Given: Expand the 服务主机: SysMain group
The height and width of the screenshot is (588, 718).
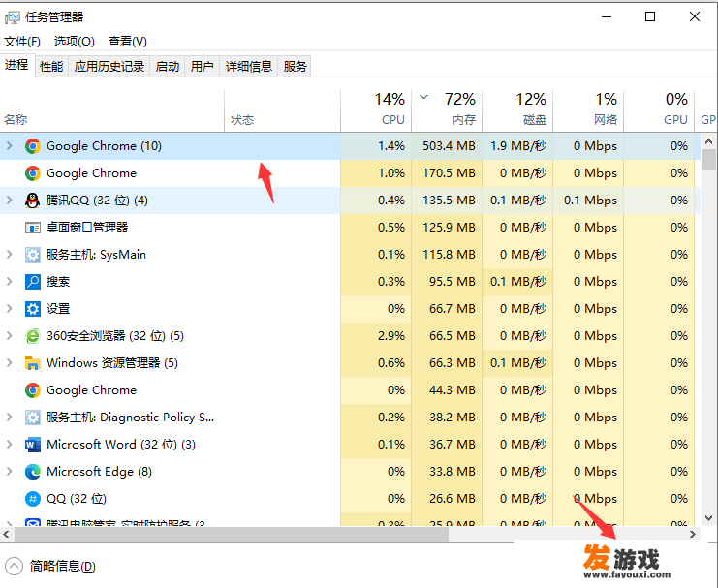Looking at the screenshot, I should pyautogui.click(x=9, y=255).
